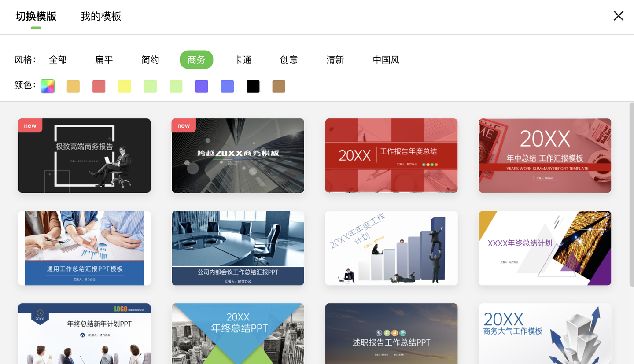Select the 清新 style filter

tap(335, 60)
